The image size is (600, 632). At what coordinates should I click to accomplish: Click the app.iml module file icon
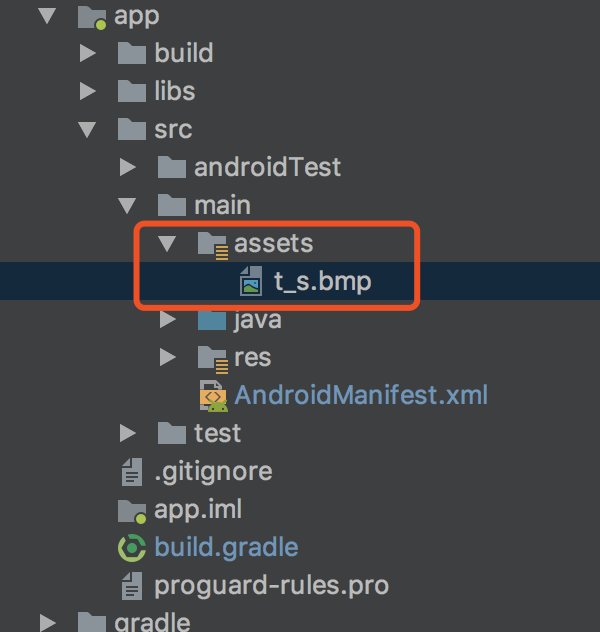pyautogui.click(x=132, y=512)
